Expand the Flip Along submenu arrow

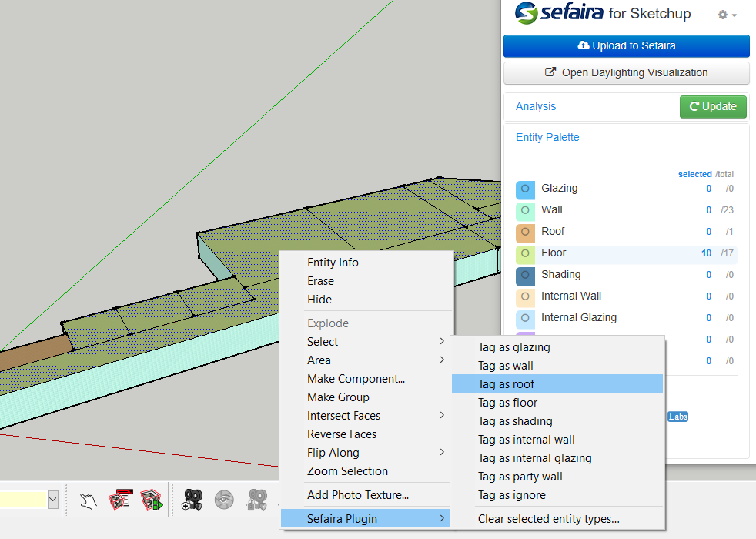point(442,452)
